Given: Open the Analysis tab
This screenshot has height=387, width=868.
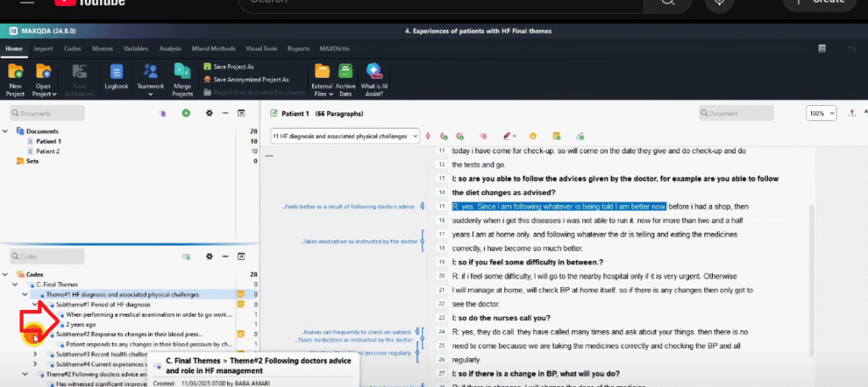Looking at the screenshot, I should [170, 48].
